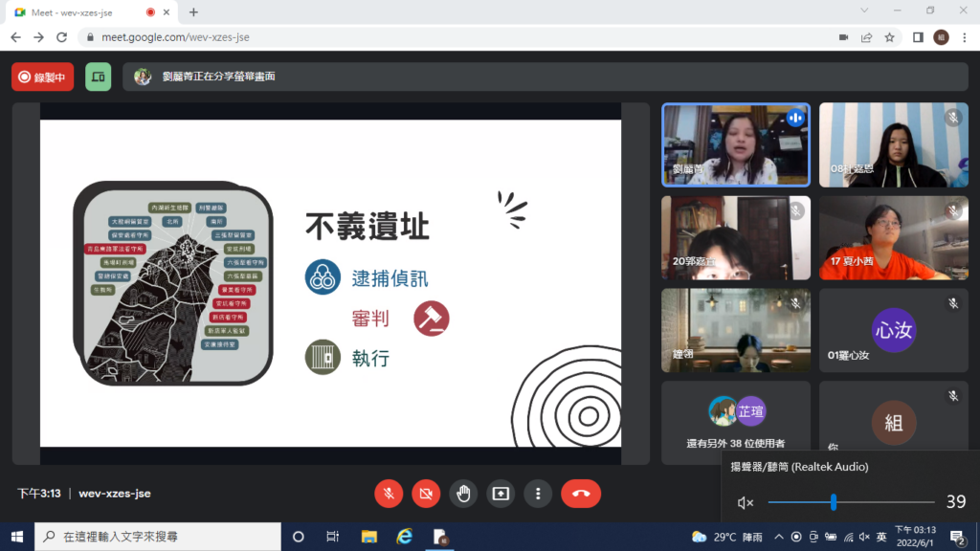Click the green presentation layout icon

point(99,77)
